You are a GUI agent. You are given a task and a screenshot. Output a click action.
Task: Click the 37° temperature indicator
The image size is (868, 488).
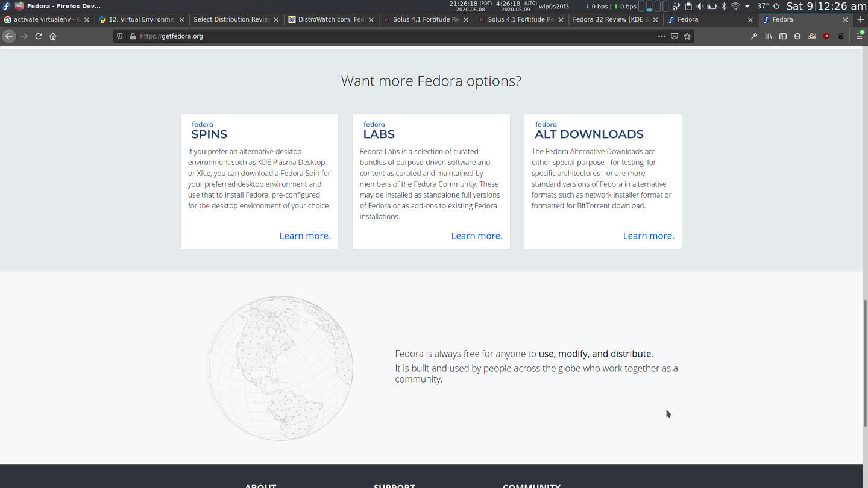click(x=763, y=6)
